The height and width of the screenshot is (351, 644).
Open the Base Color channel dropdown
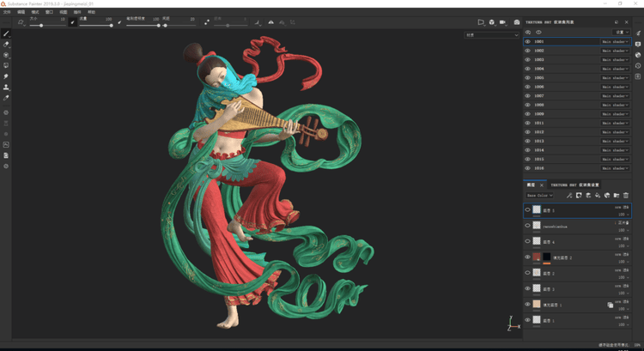[540, 196]
